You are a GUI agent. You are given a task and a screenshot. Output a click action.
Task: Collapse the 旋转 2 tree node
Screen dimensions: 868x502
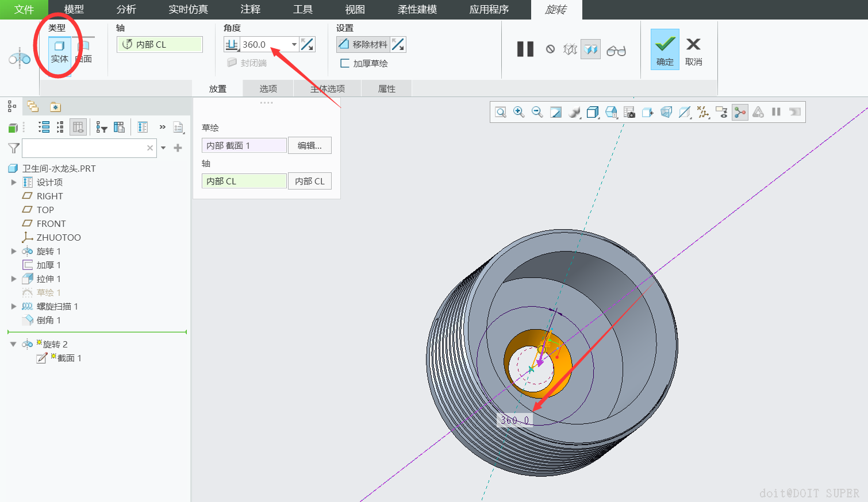[13, 344]
